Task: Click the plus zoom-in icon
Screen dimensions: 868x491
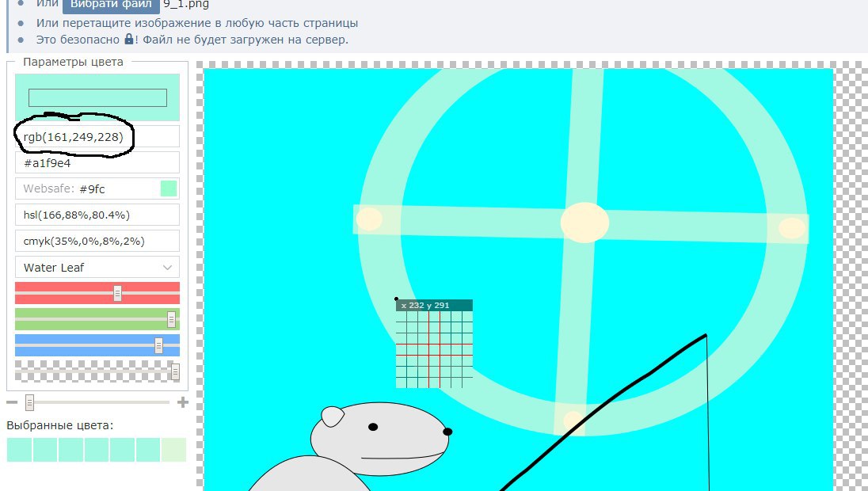Action: click(183, 402)
